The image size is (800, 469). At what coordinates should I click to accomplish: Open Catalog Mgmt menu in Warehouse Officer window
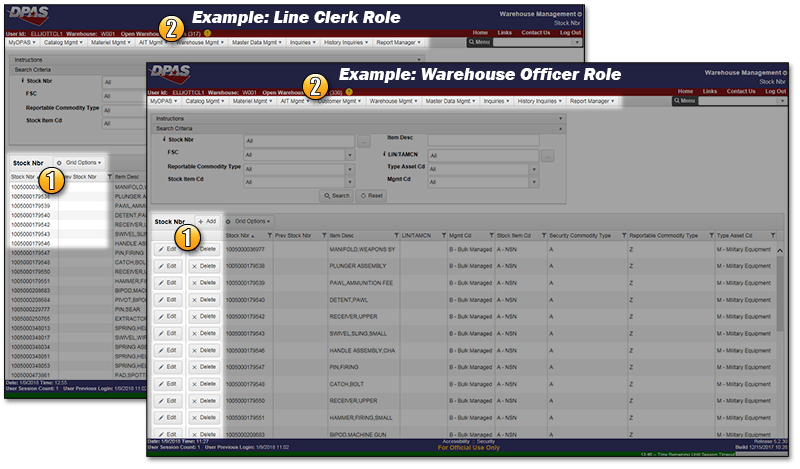click(205, 102)
